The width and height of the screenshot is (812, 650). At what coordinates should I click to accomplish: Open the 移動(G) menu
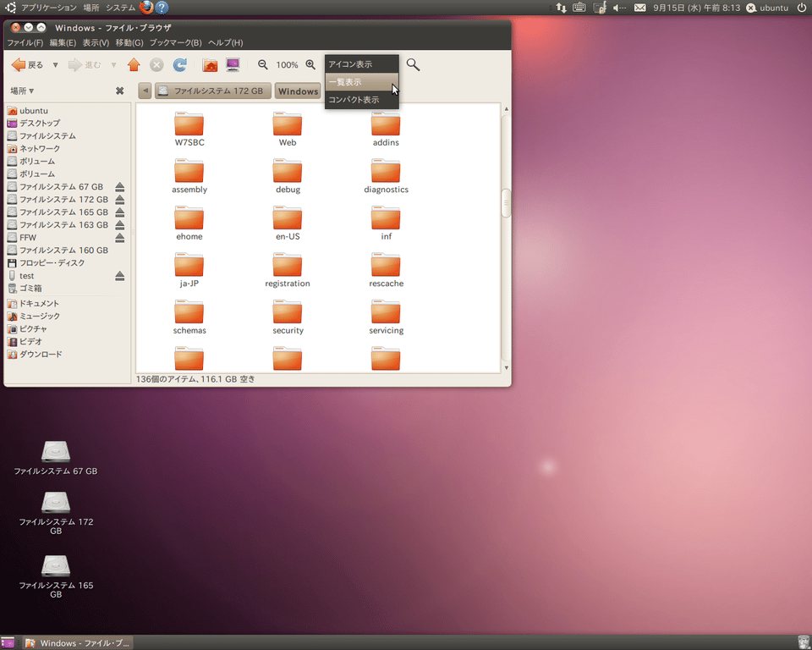point(129,42)
